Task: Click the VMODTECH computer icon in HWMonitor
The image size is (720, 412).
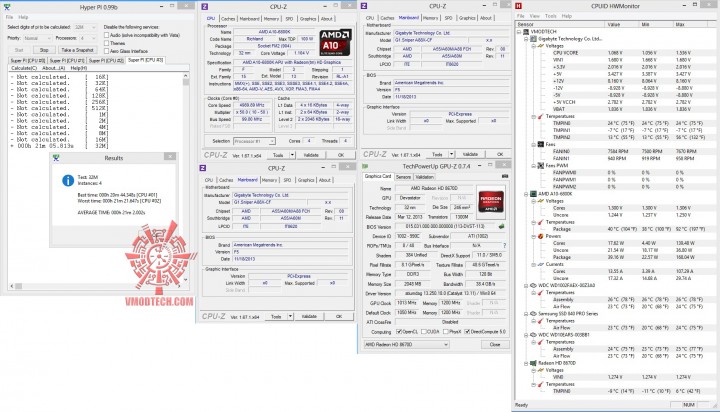Action: click(x=526, y=32)
